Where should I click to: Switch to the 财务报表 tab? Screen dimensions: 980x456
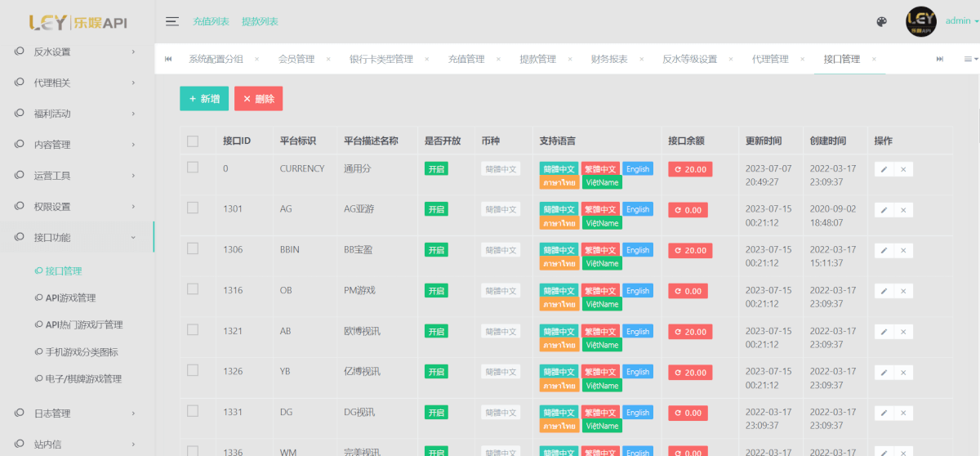(x=609, y=59)
